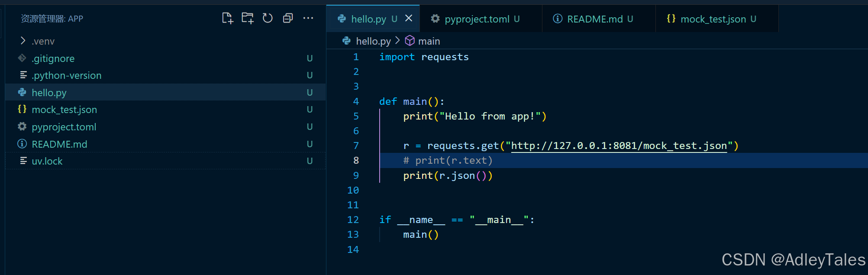
Task: Refresh the explorer file tree
Action: pos(268,18)
